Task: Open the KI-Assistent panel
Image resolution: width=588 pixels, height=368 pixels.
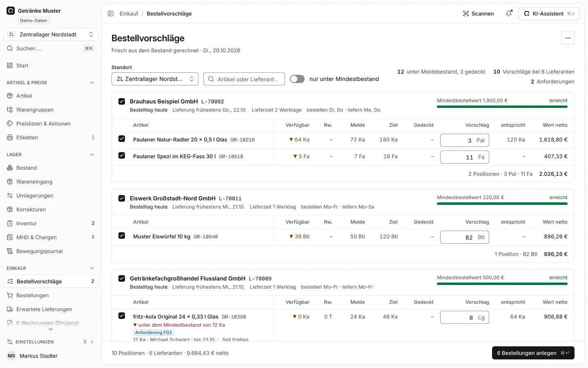Action: 549,13
